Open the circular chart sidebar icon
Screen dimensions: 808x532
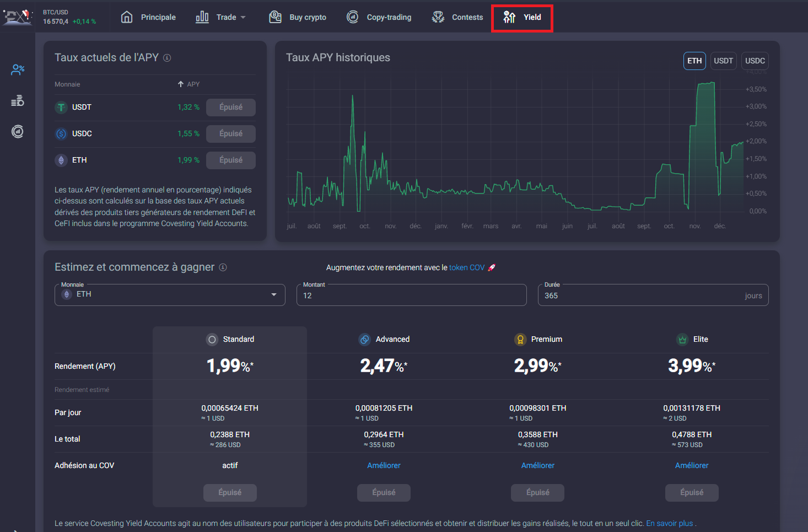pyautogui.click(x=18, y=131)
